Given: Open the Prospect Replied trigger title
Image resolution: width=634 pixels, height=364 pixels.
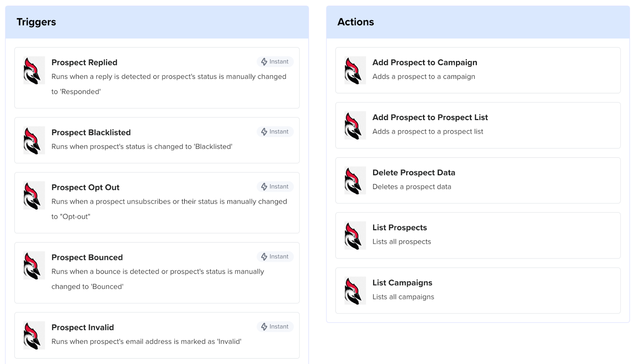Looking at the screenshot, I should (x=84, y=63).
